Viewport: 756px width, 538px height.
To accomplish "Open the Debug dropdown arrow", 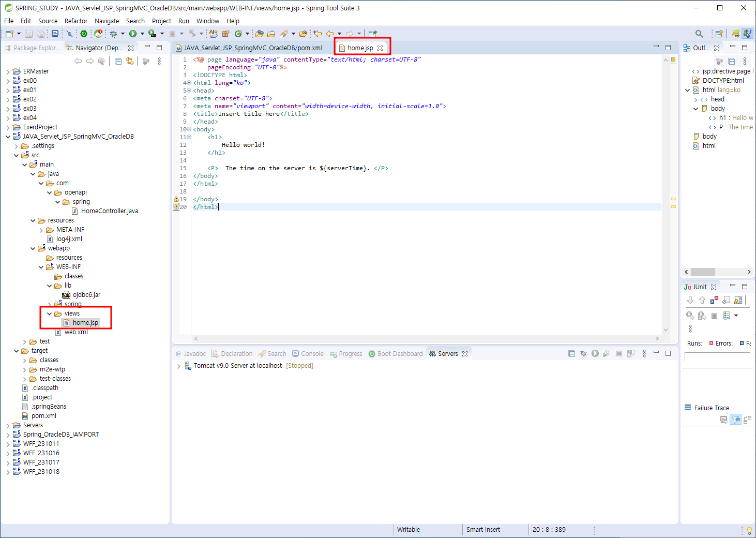I will pos(123,34).
